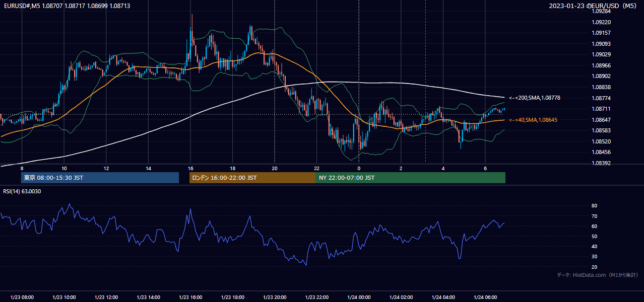The height and width of the screenshot is (302, 644).
Task: Click the 1/23 18:00 date label
Action: pyautogui.click(x=232, y=297)
